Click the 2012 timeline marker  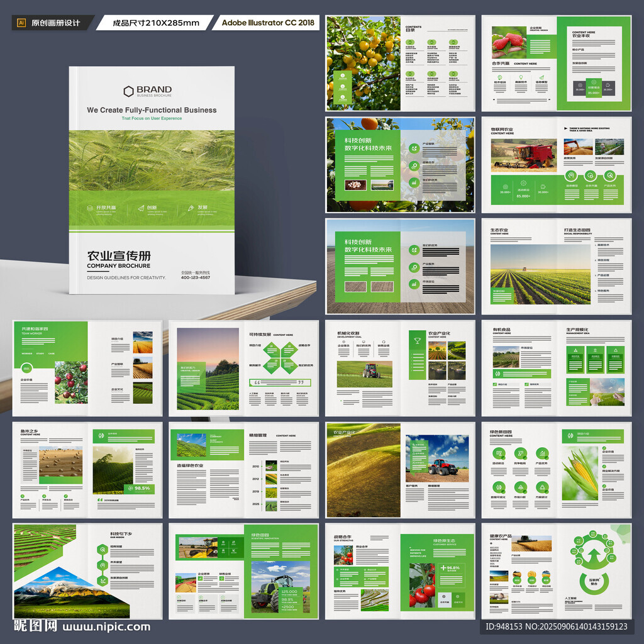[x=255, y=479]
